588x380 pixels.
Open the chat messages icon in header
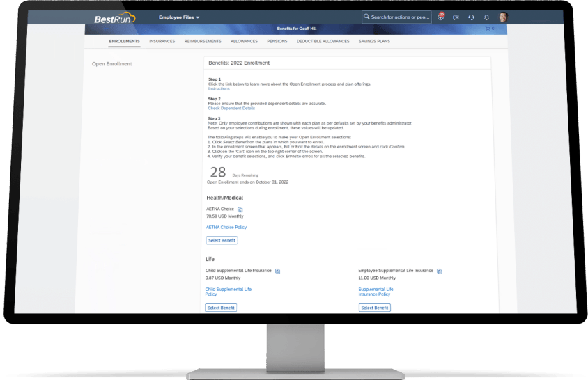point(456,17)
